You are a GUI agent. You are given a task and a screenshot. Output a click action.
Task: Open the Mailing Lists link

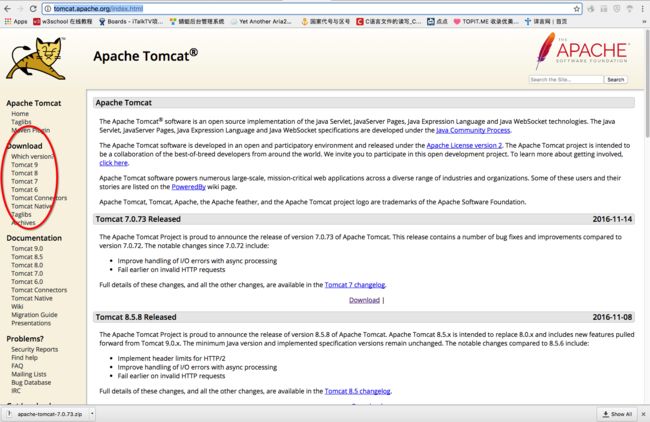pos(29,374)
